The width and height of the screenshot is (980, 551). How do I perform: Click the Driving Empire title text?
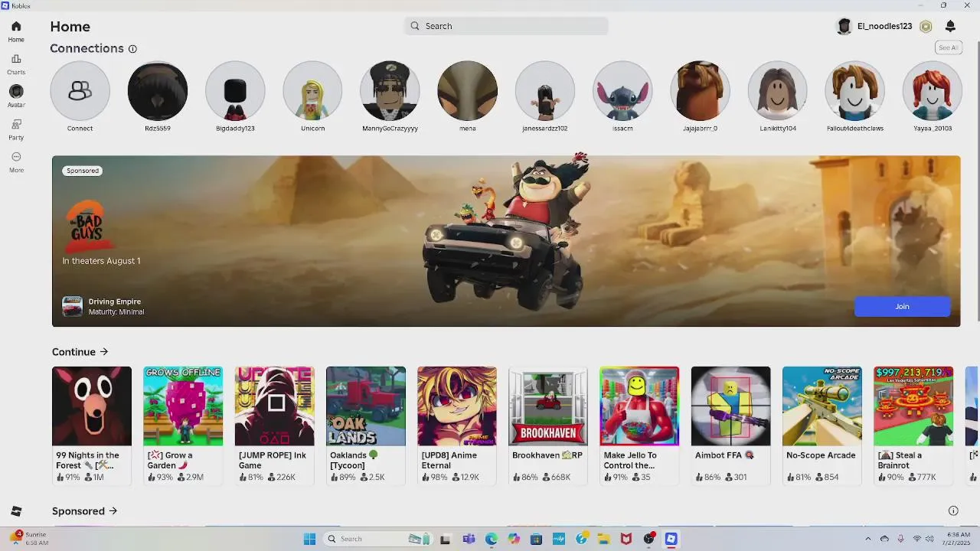point(115,302)
